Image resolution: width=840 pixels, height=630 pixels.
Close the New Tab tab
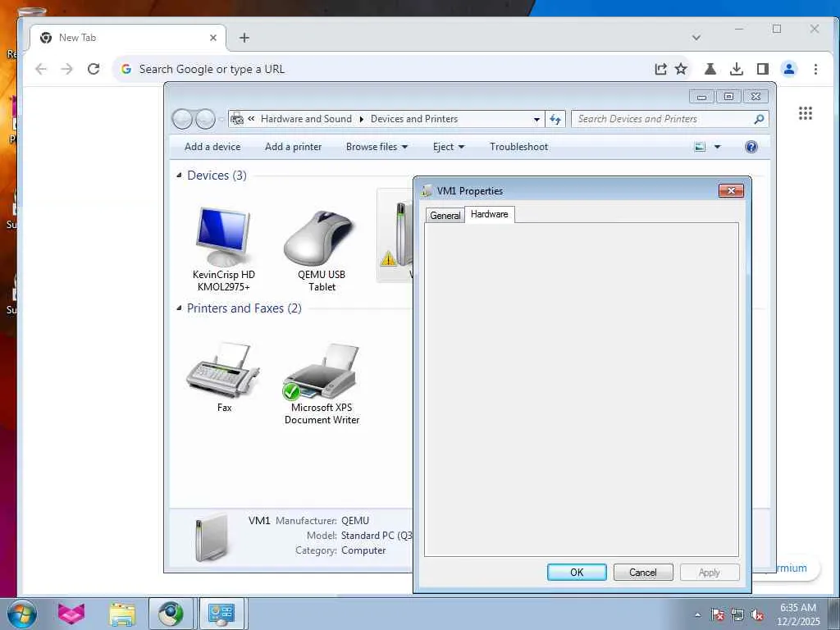click(213, 38)
